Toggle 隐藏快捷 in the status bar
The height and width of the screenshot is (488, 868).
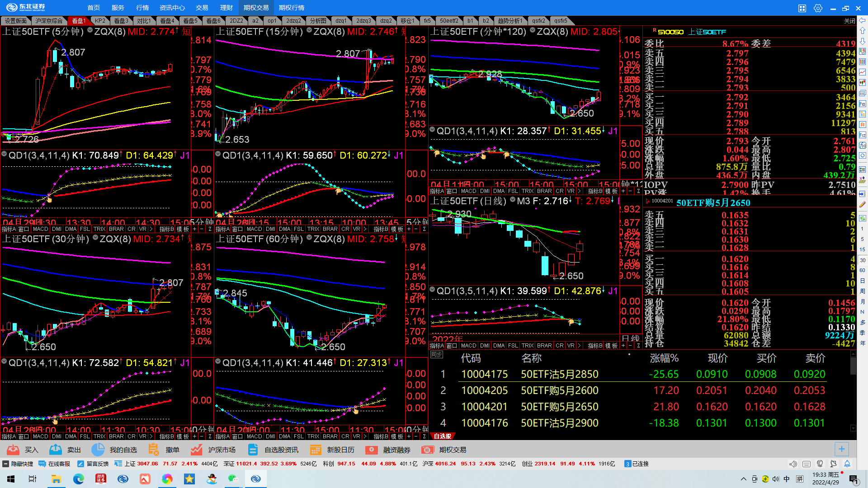(18, 464)
